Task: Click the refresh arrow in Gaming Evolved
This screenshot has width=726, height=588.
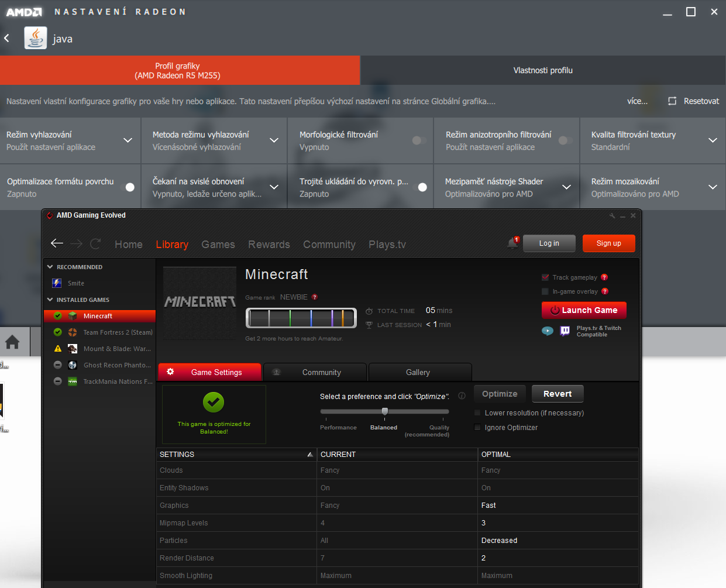Action: click(x=95, y=243)
